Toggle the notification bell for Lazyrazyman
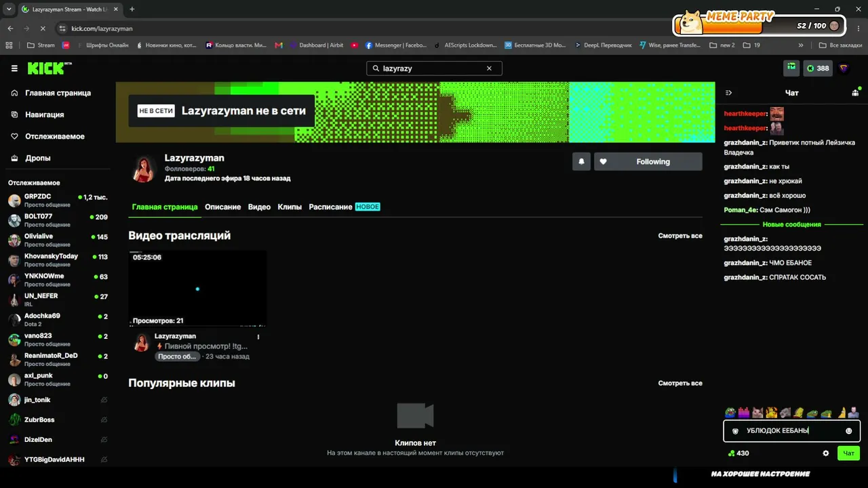This screenshot has width=868, height=488. tap(581, 162)
